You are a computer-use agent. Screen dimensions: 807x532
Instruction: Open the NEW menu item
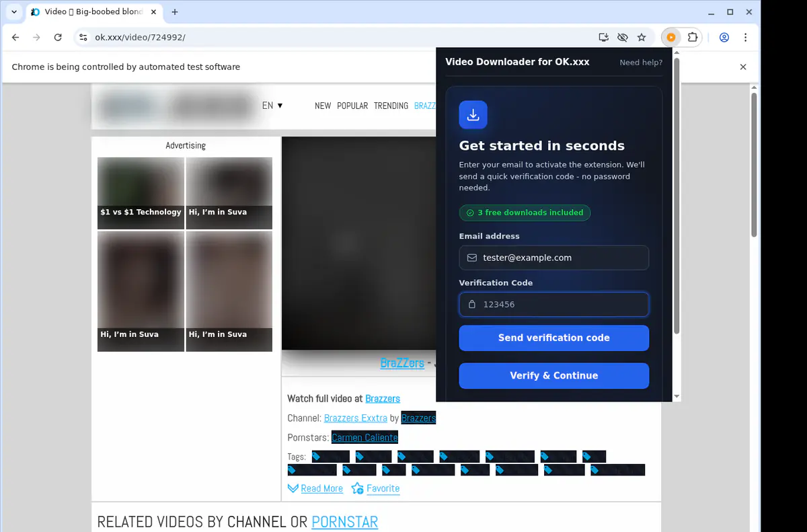(x=323, y=106)
